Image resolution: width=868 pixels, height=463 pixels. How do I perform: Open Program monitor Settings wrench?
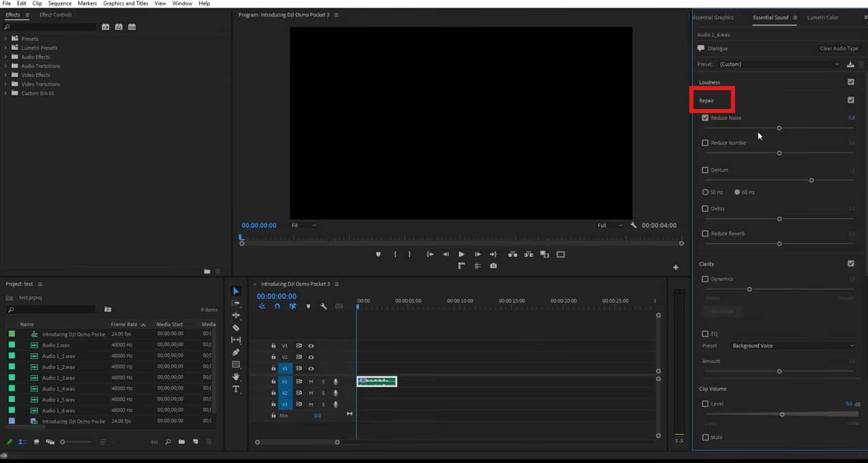click(x=633, y=225)
